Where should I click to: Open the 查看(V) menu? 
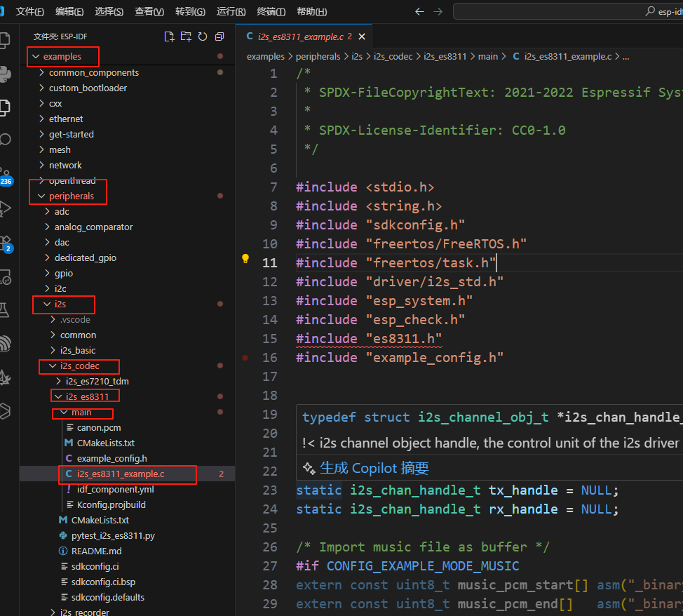[x=149, y=12]
